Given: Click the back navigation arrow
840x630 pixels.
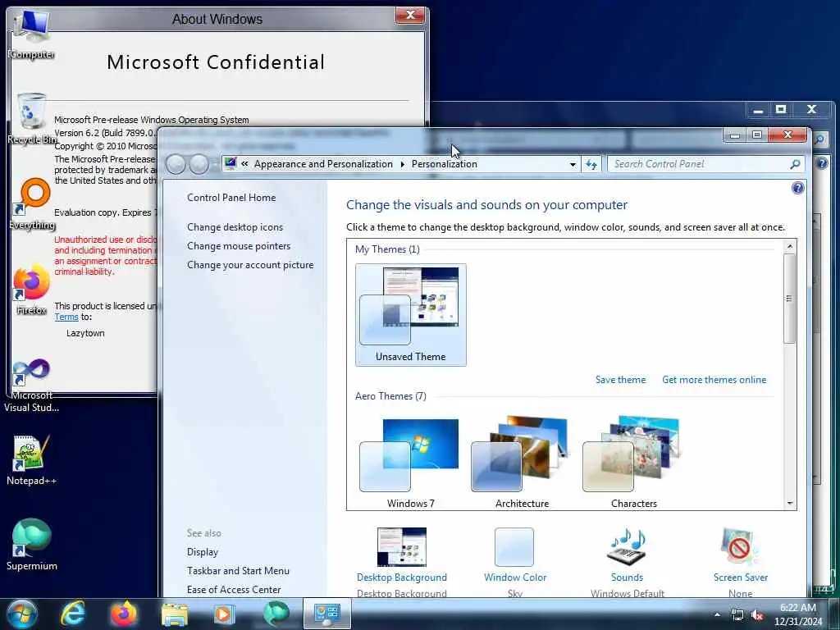Looking at the screenshot, I should 176,164.
